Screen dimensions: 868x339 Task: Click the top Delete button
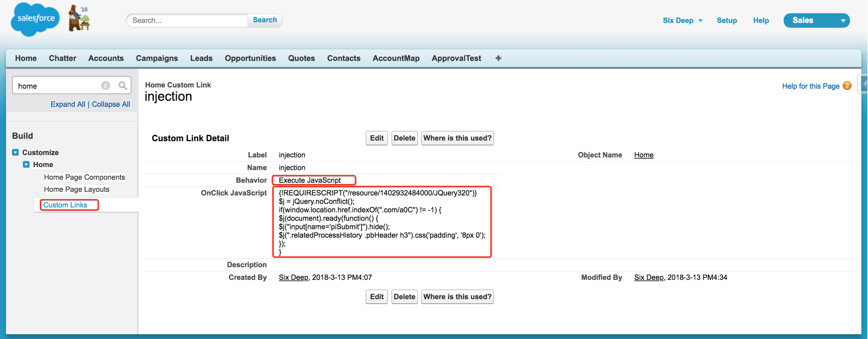[404, 138]
